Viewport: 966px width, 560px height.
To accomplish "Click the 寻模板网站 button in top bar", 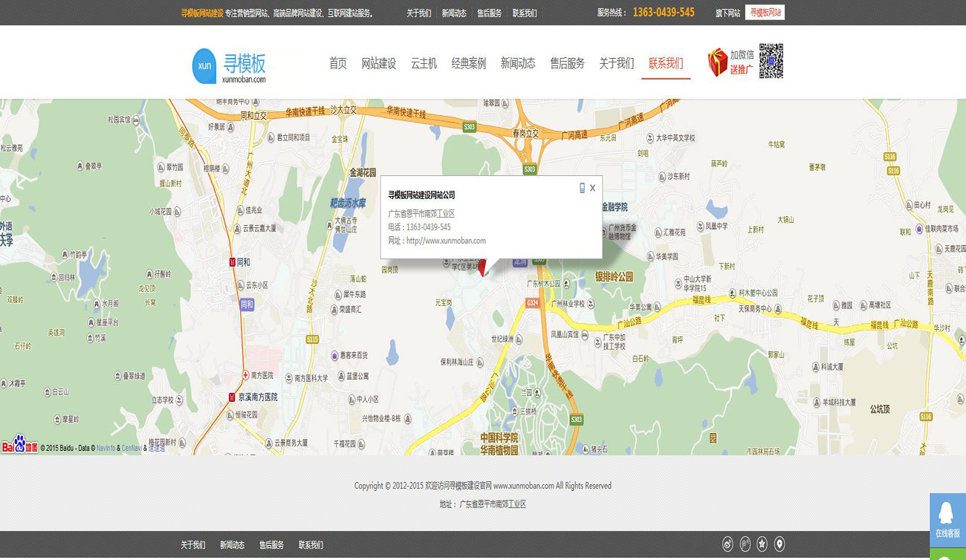I will tap(765, 13).
